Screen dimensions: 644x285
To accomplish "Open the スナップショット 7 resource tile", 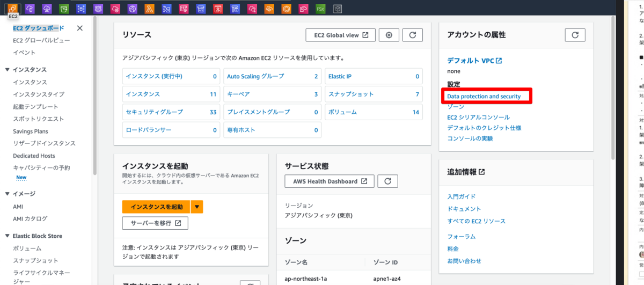I will pyautogui.click(x=374, y=94).
